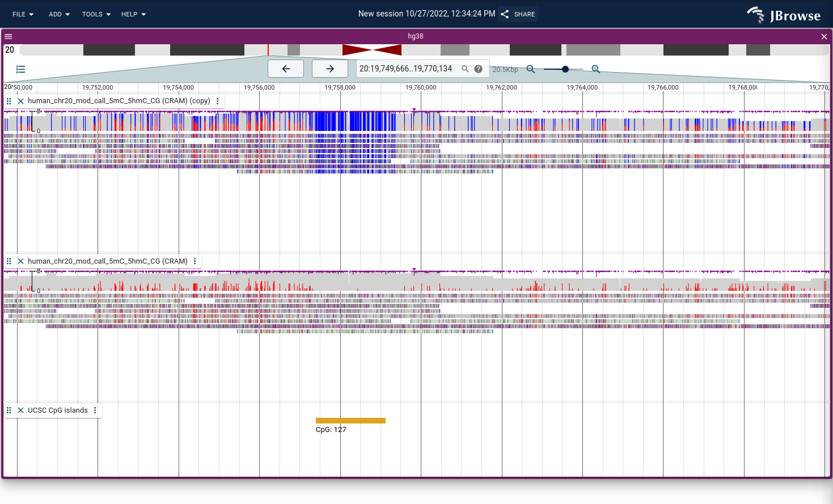Click the CRAM (copy) track label

(x=119, y=101)
